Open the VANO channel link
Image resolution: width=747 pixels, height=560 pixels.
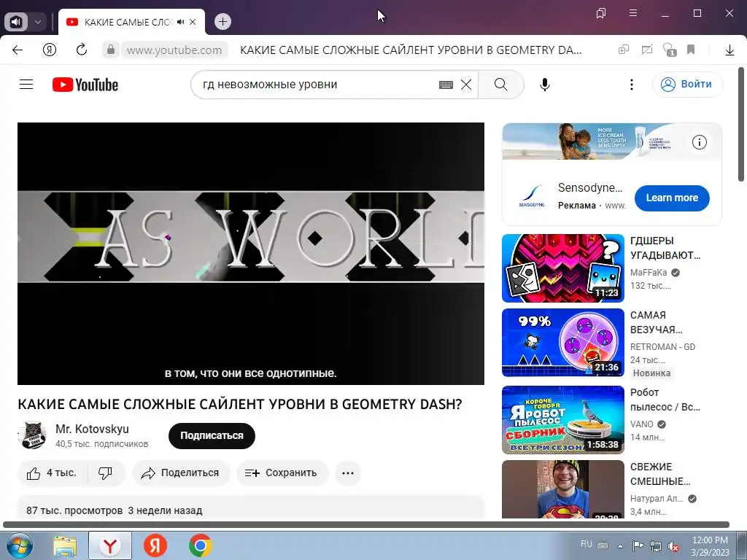coord(642,424)
